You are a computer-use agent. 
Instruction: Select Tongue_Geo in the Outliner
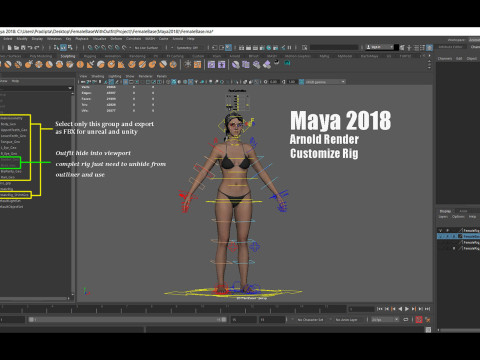[10, 142]
